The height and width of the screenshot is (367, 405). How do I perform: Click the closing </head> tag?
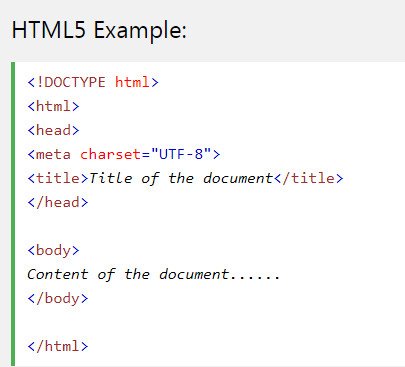58,202
